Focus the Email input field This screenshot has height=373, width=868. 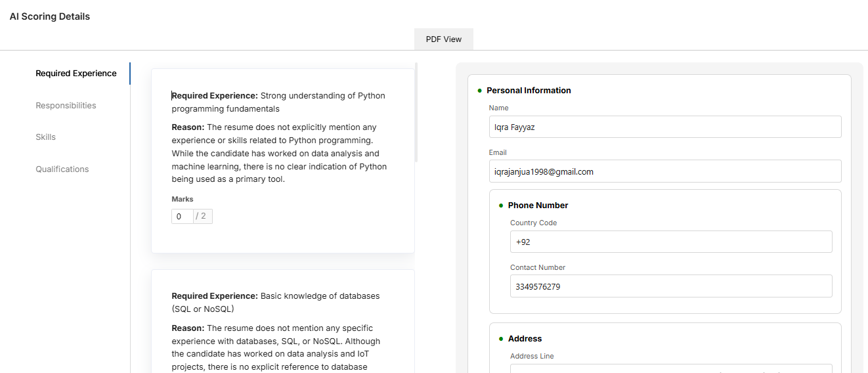(x=664, y=171)
